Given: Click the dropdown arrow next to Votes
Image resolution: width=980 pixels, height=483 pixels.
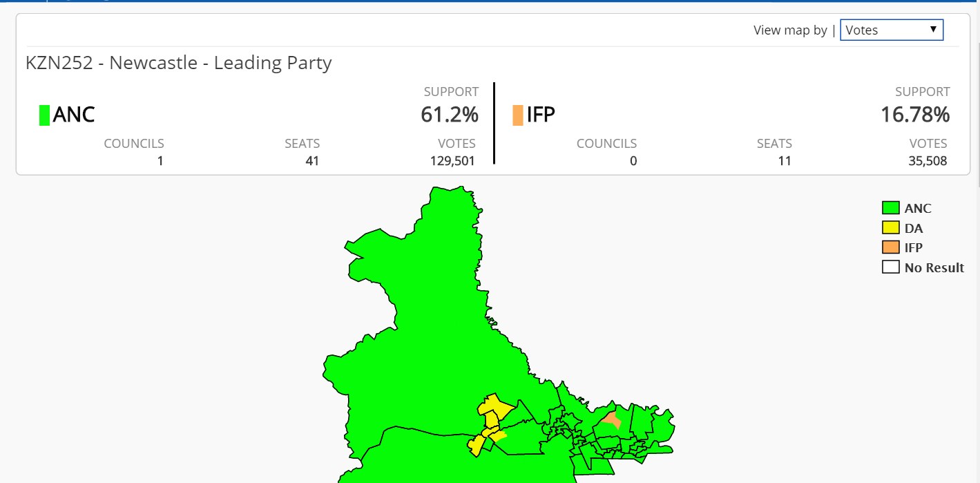Looking at the screenshot, I should pyautogui.click(x=933, y=30).
